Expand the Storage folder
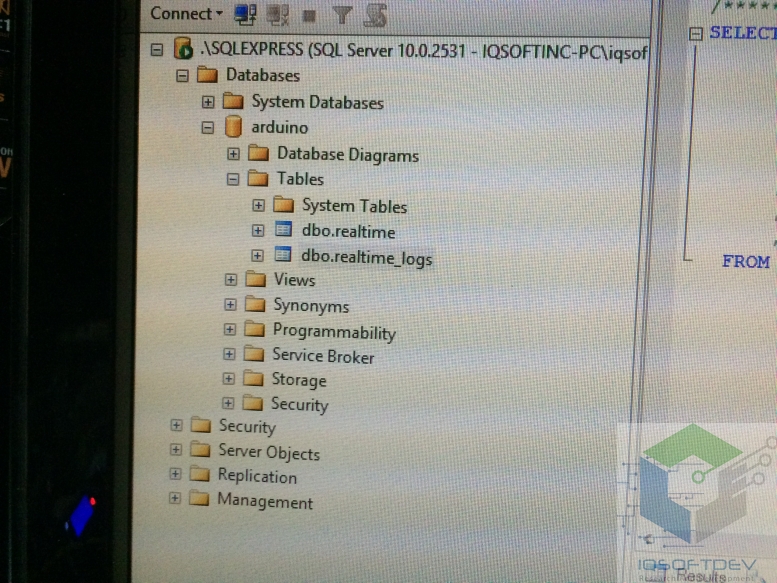 [228, 379]
